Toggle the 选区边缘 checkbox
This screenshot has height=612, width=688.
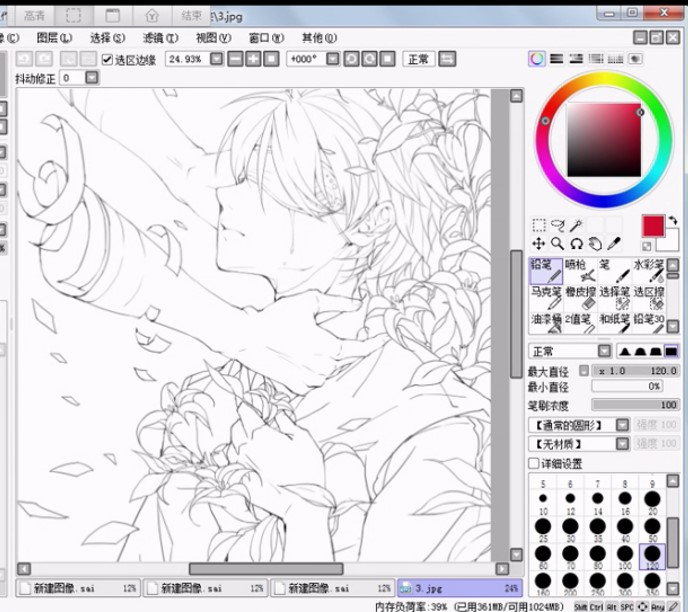(107, 59)
